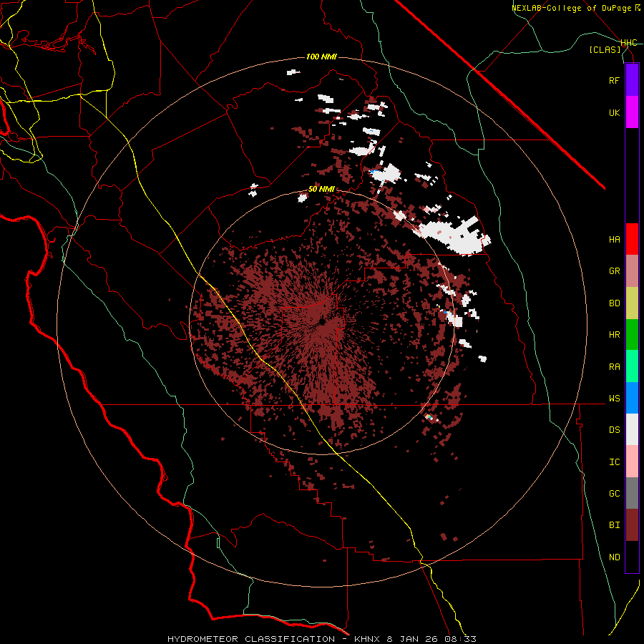Viewport: 644px width, 644px height.
Task: Click the UK magenta legend swatch
Action: [632, 112]
